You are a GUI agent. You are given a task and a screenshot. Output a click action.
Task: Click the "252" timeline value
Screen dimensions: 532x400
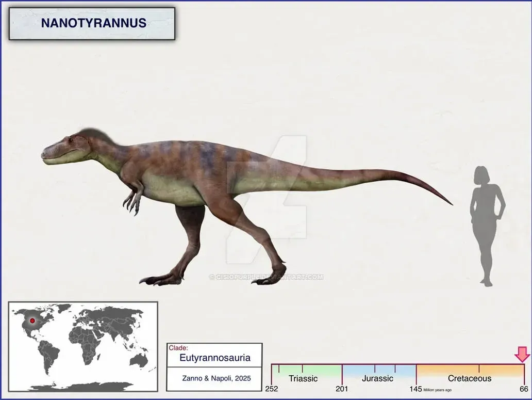coord(272,389)
